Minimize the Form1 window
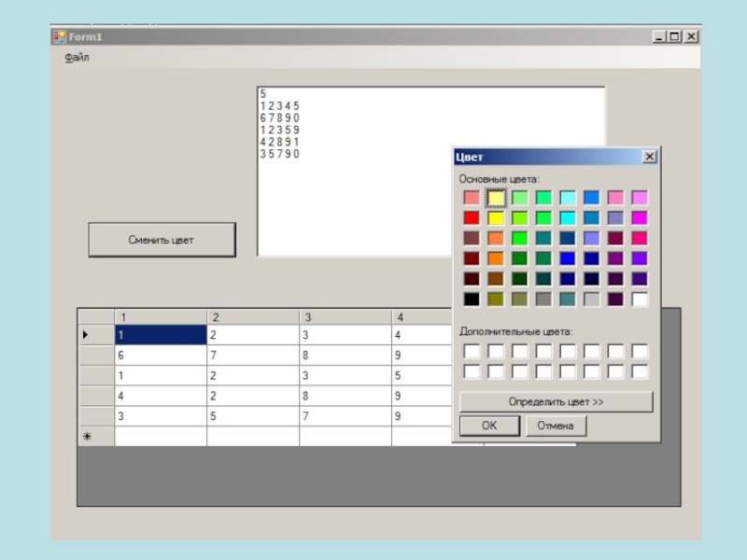This screenshot has height=560, width=747. [659, 36]
